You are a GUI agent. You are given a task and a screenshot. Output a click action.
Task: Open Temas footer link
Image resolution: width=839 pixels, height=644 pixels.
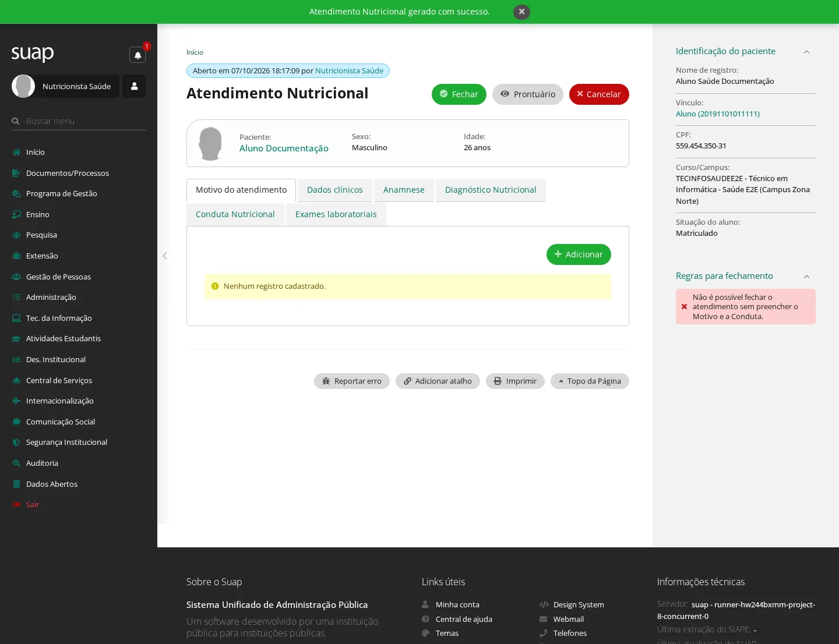tap(447, 634)
